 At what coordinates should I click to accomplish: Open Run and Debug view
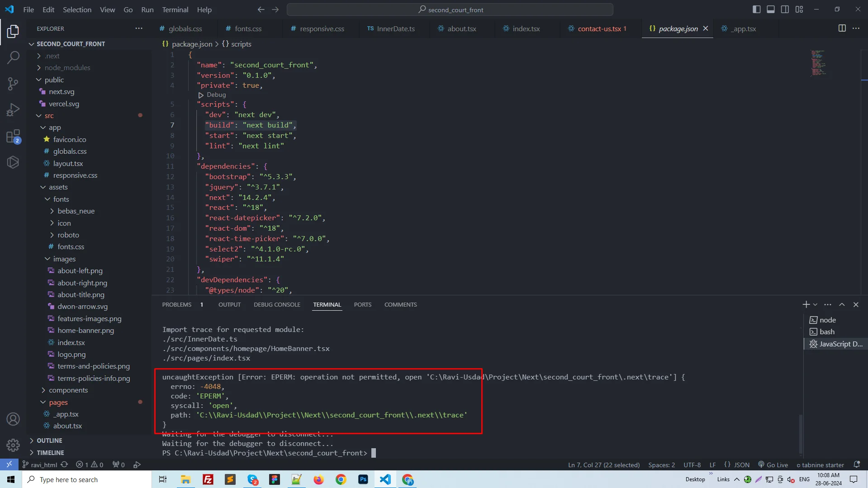click(x=13, y=110)
